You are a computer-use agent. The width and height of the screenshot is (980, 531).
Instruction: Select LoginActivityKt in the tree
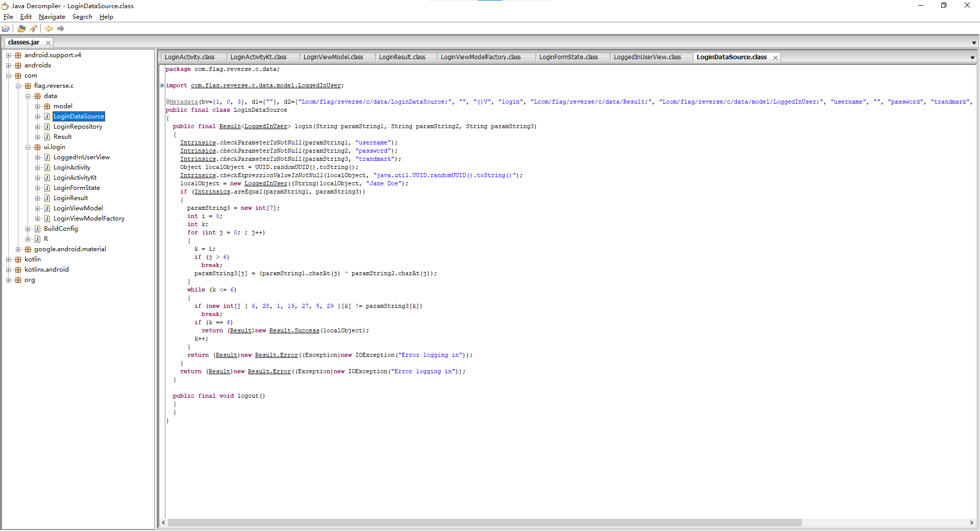click(75, 178)
